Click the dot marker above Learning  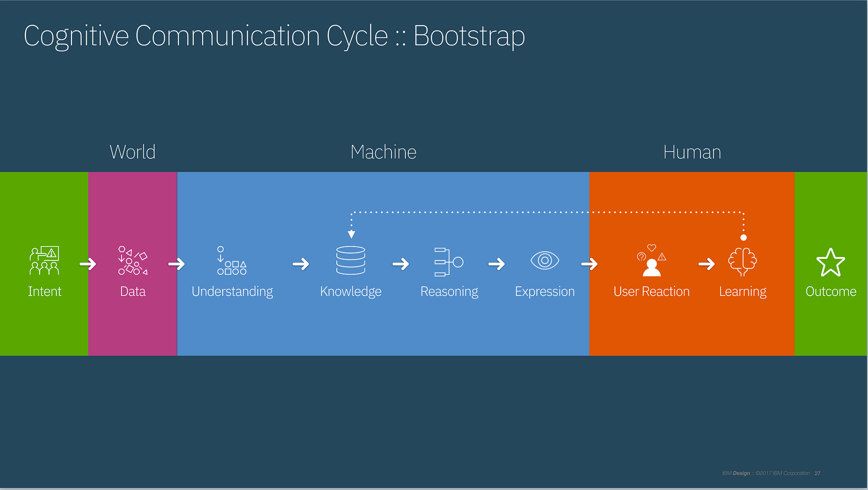coord(743,237)
